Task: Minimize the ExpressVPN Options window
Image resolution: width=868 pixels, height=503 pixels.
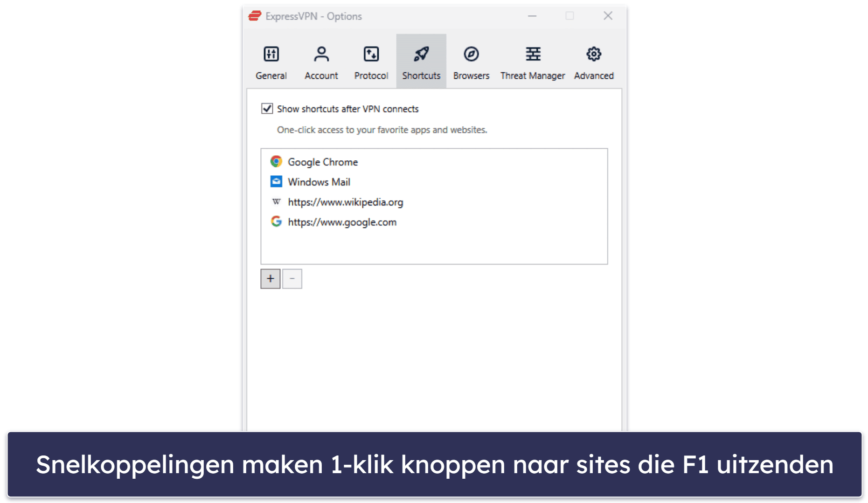Action: [x=532, y=16]
